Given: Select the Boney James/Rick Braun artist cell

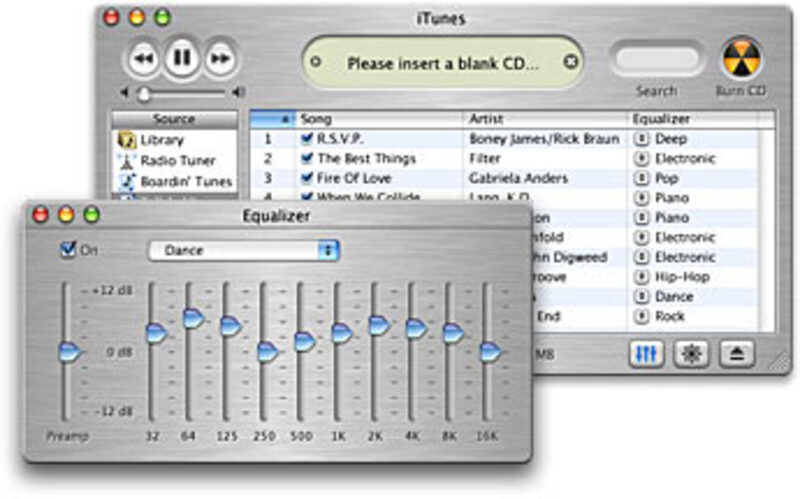Looking at the screenshot, I should [x=544, y=139].
